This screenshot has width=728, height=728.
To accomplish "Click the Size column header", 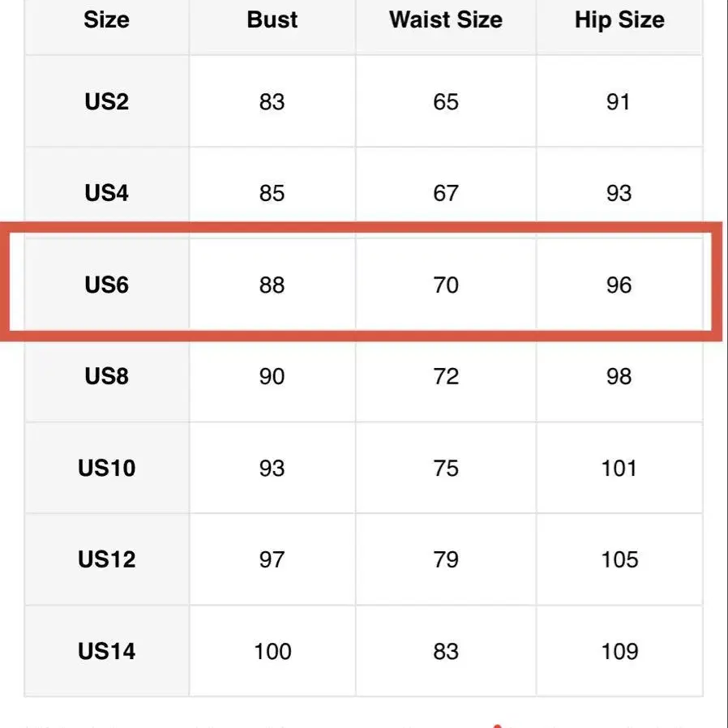I will [106, 20].
